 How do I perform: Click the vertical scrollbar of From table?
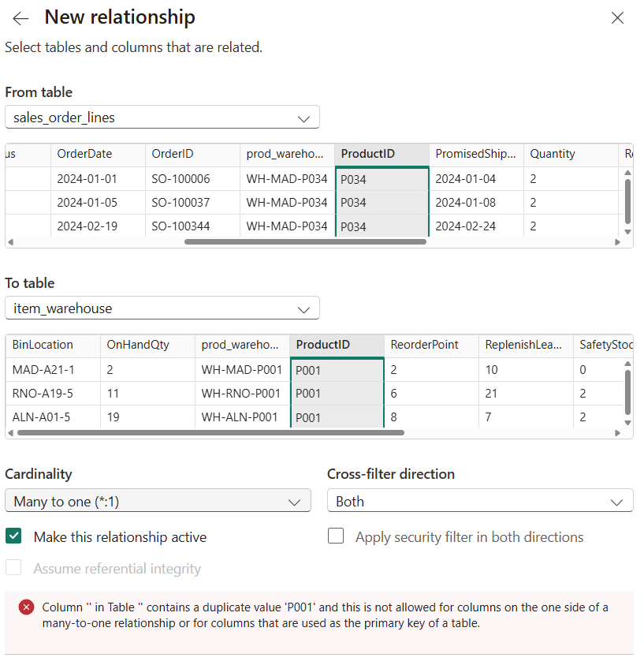coord(628,201)
